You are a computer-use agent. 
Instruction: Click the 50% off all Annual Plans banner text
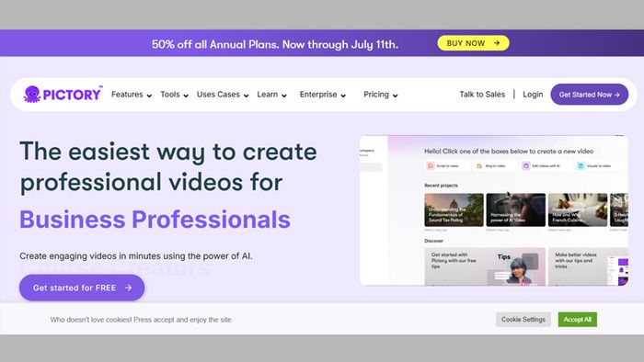[x=275, y=44]
